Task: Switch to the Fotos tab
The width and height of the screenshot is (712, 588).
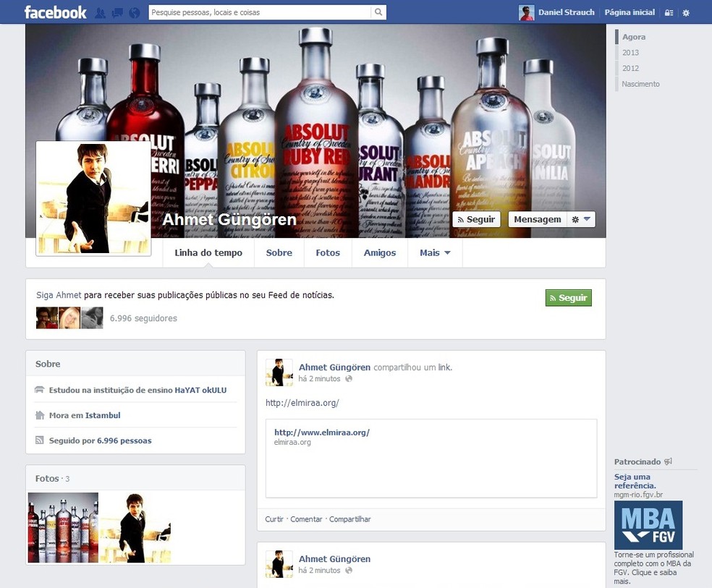Action: pos(328,252)
